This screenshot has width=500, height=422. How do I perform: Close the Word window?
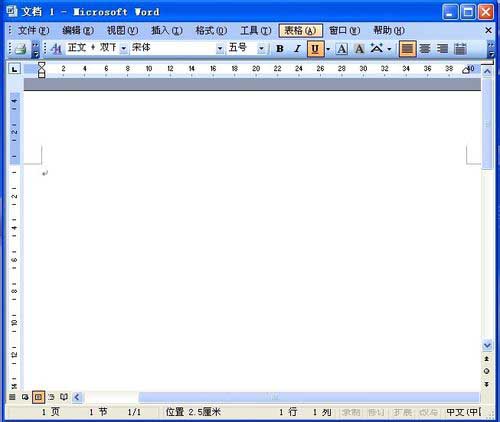point(486,12)
